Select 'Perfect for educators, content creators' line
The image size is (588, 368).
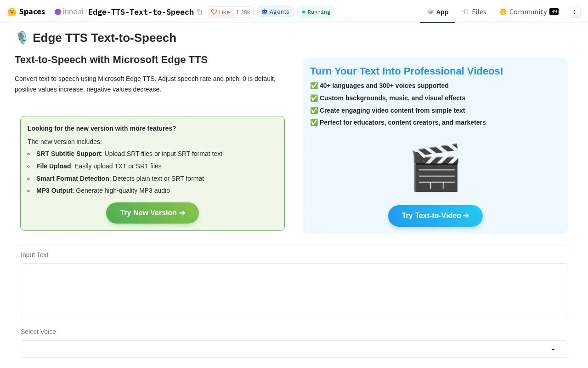point(398,122)
